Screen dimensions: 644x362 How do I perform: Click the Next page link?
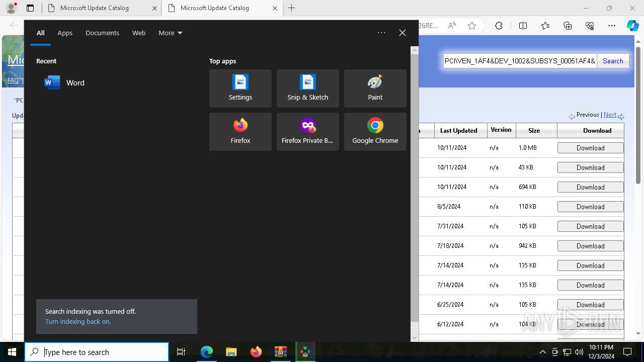[610, 115]
